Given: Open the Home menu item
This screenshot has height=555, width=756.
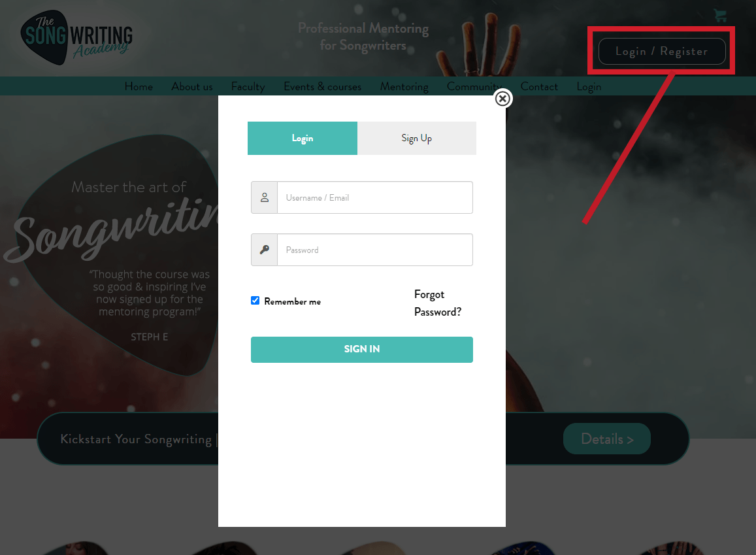Looking at the screenshot, I should point(139,87).
